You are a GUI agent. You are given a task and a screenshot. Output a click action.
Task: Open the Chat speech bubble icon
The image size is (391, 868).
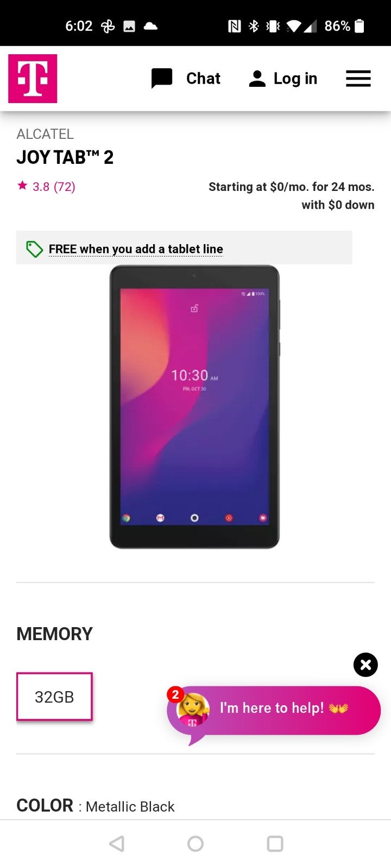[x=162, y=79]
